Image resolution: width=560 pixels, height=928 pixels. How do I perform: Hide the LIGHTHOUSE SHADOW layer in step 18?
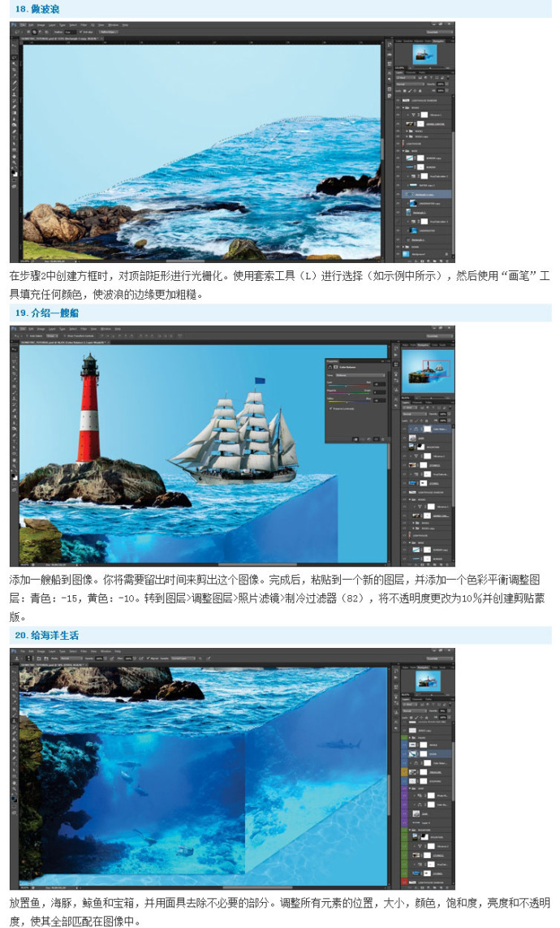[x=398, y=100]
